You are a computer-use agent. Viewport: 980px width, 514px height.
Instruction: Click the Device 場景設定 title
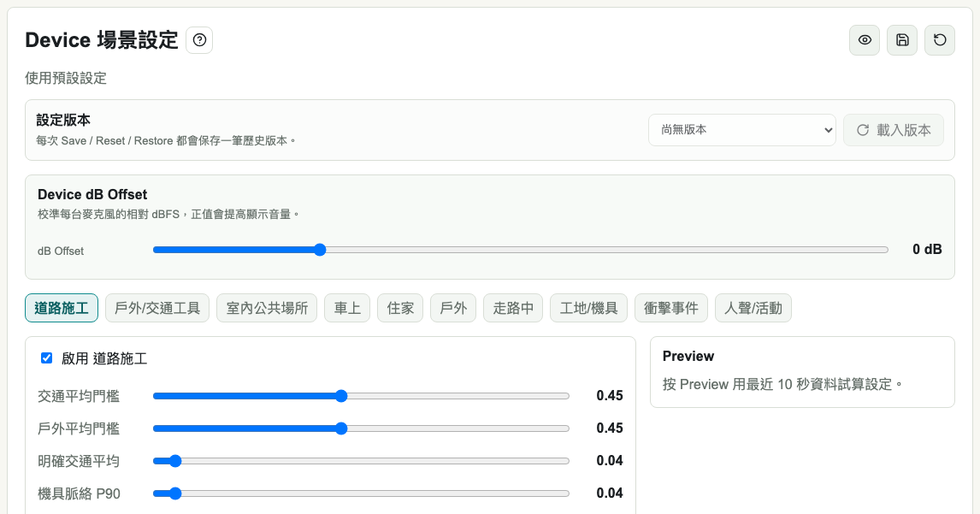[102, 40]
